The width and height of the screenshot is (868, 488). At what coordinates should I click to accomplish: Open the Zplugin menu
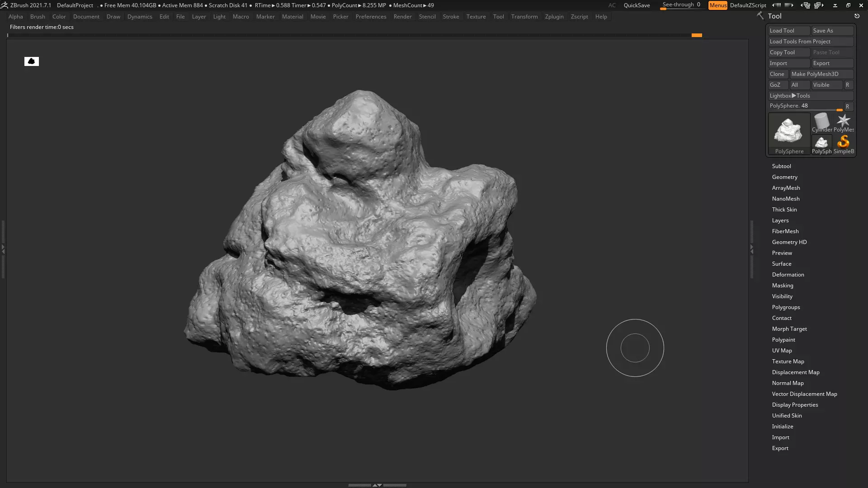click(554, 17)
